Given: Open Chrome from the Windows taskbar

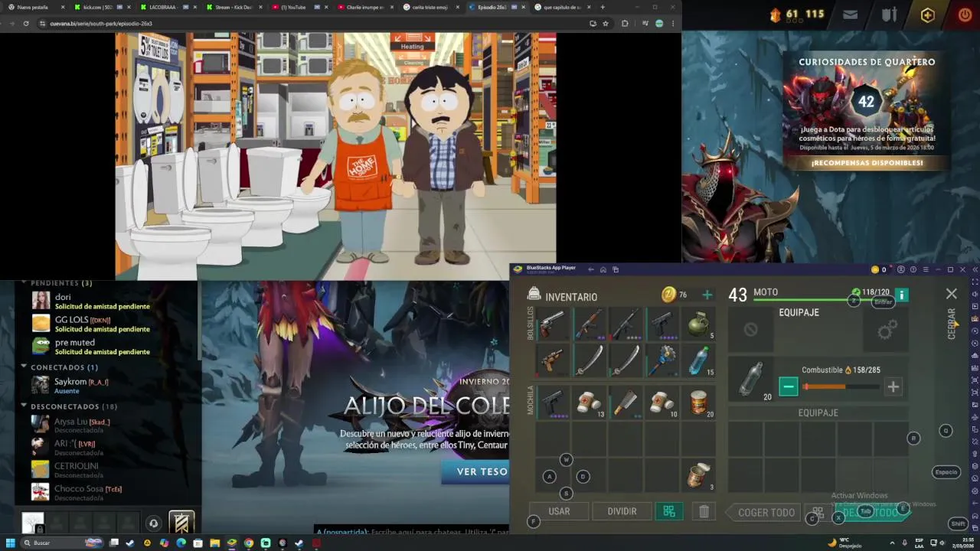Looking at the screenshot, I should click(x=248, y=543).
